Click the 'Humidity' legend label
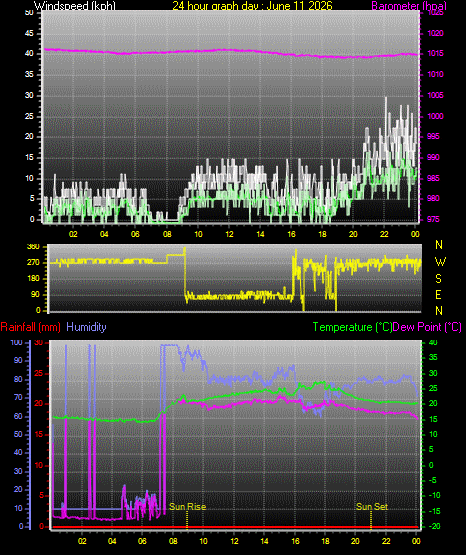466x555 pixels. 86,327
